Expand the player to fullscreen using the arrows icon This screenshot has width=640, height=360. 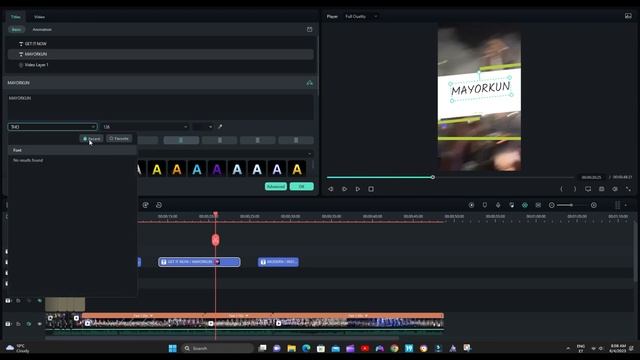(628, 189)
